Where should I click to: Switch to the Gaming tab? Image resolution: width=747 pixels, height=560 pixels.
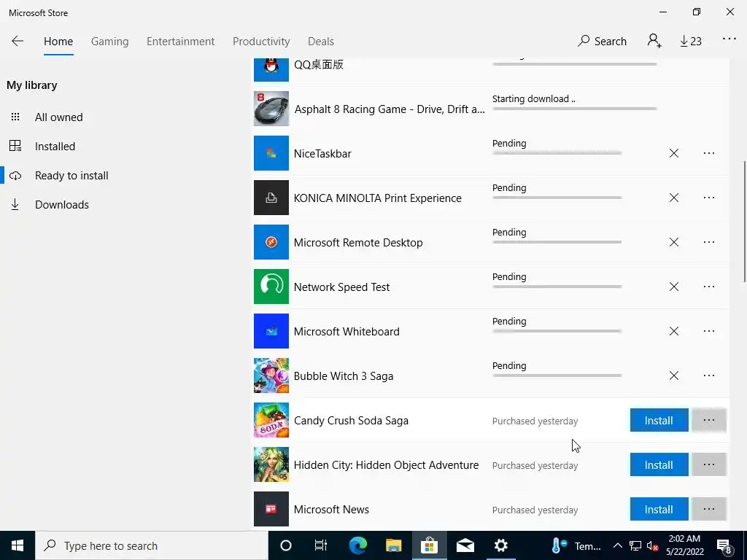click(109, 42)
